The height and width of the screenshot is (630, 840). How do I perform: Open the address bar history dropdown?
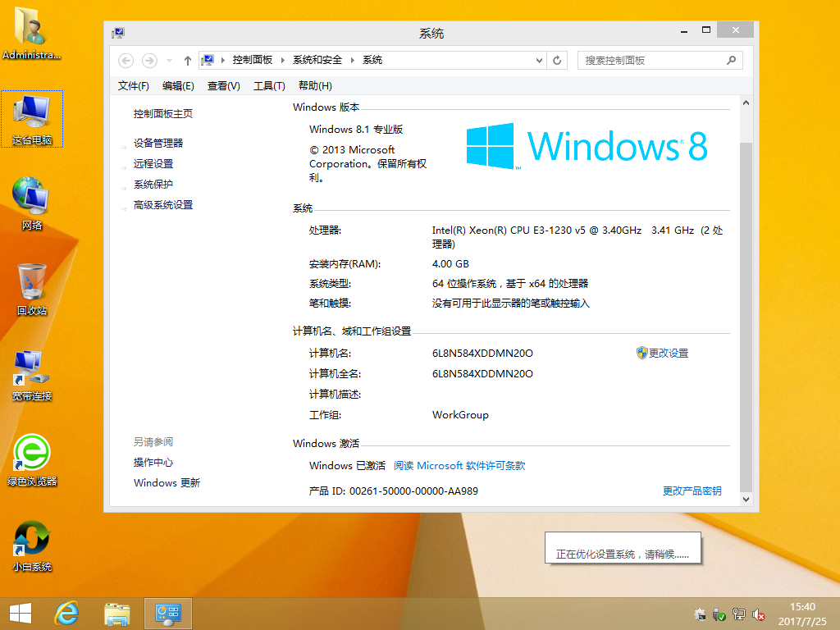pos(538,60)
